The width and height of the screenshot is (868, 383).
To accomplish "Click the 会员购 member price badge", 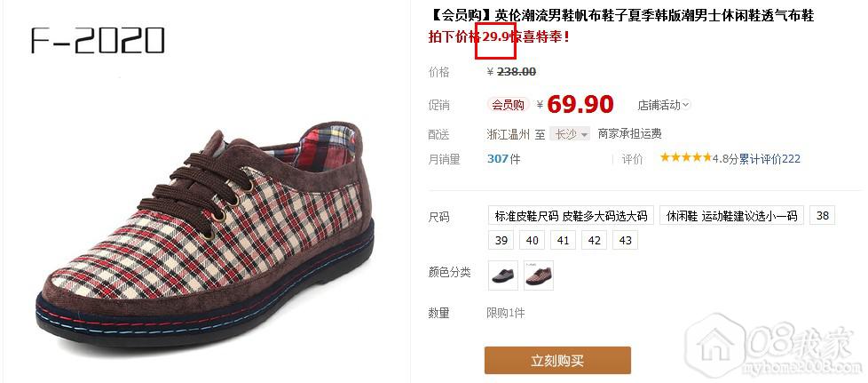I will 509,105.
